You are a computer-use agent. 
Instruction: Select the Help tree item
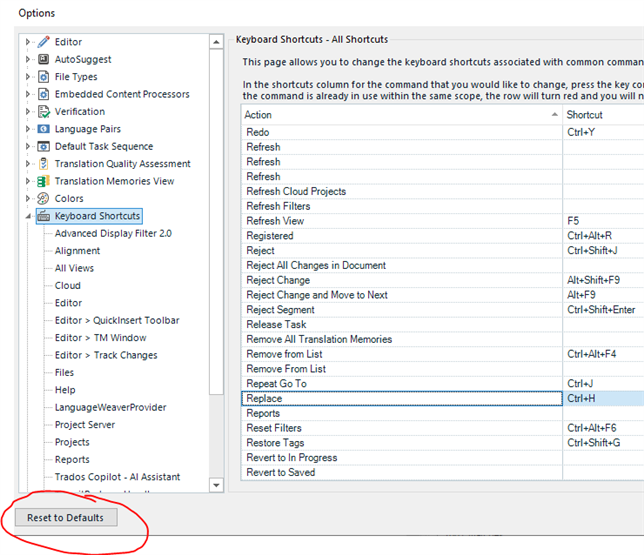[65, 390]
